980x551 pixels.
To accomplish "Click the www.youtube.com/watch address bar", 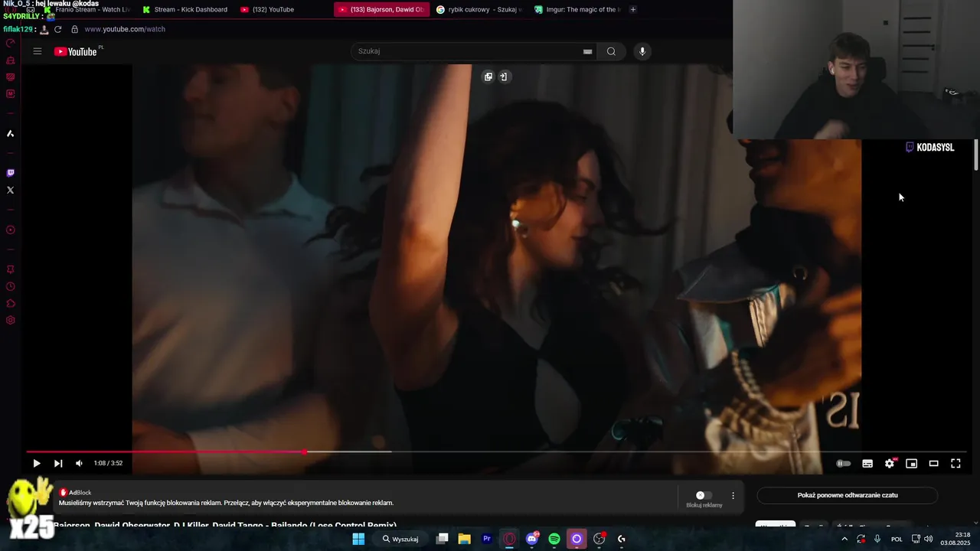I will coord(125,29).
